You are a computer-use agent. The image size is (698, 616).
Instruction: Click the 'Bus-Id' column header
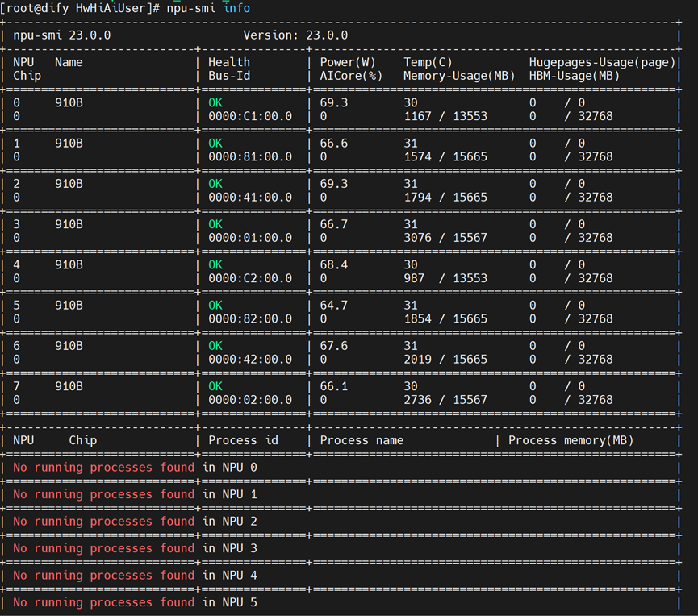[x=229, y=76]
